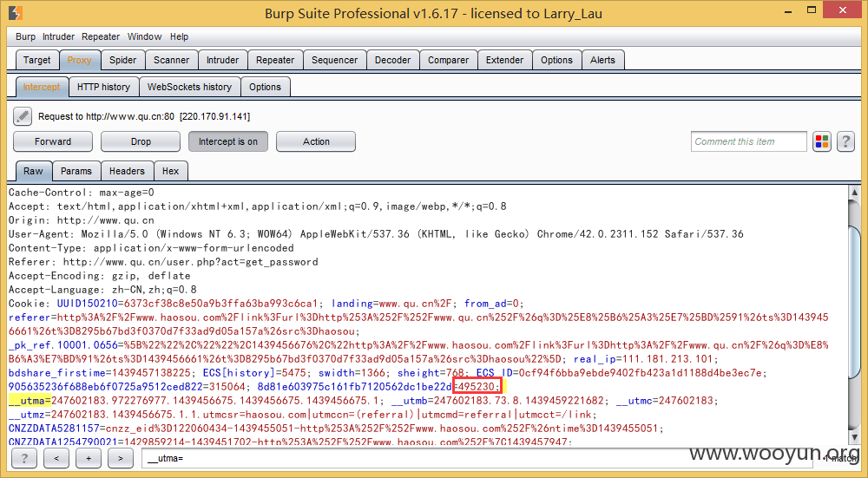Screen dimensions: 868x478
Task: Open the Intruder menu in menu bar
Action: click(59, 36)
